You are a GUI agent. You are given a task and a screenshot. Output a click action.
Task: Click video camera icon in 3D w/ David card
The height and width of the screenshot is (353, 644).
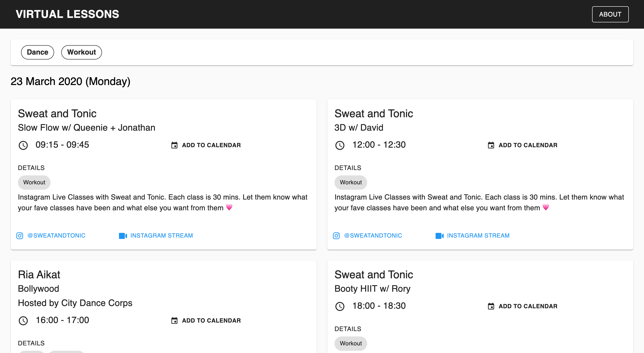[439, 236]
